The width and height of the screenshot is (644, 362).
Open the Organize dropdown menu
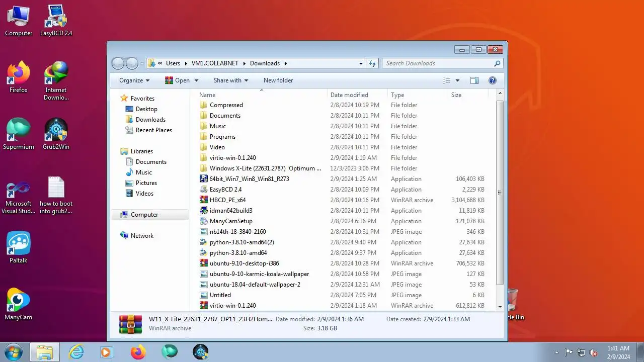coord(134,80)
